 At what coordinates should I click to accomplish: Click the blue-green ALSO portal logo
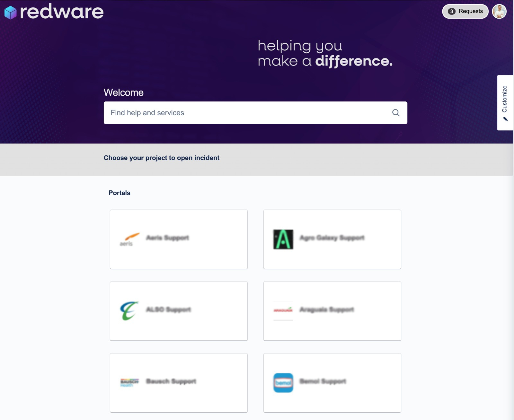coord(129,311)
